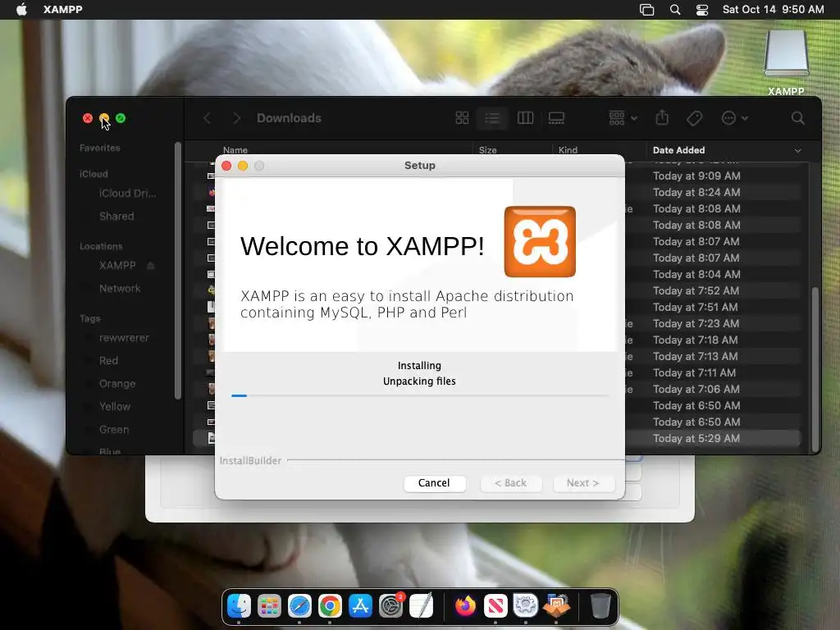Toggle Date Added sort-order chevron
This screenshot has height=630, width=840.
[x=797, y=151]
